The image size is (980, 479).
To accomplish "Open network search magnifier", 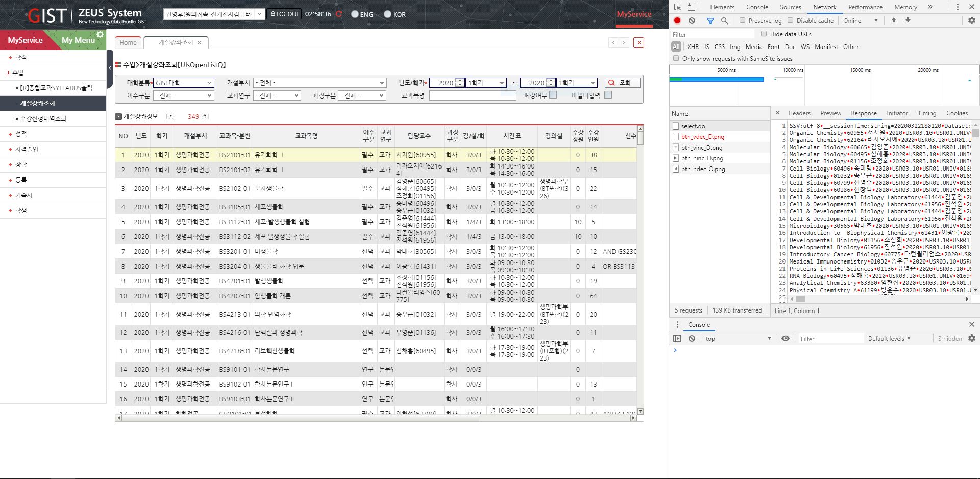I will [x=724, y=20].
